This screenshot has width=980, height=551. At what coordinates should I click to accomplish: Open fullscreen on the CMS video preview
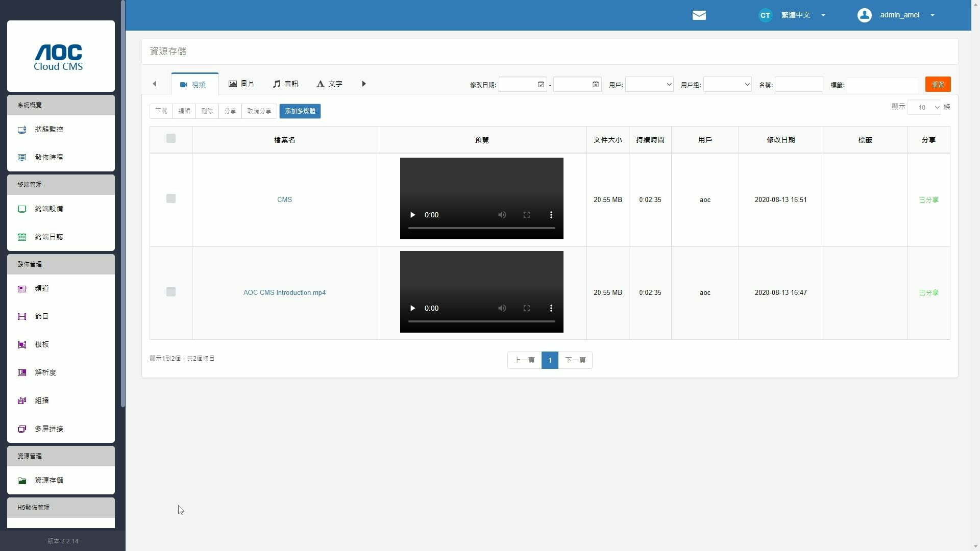(526, 215)
